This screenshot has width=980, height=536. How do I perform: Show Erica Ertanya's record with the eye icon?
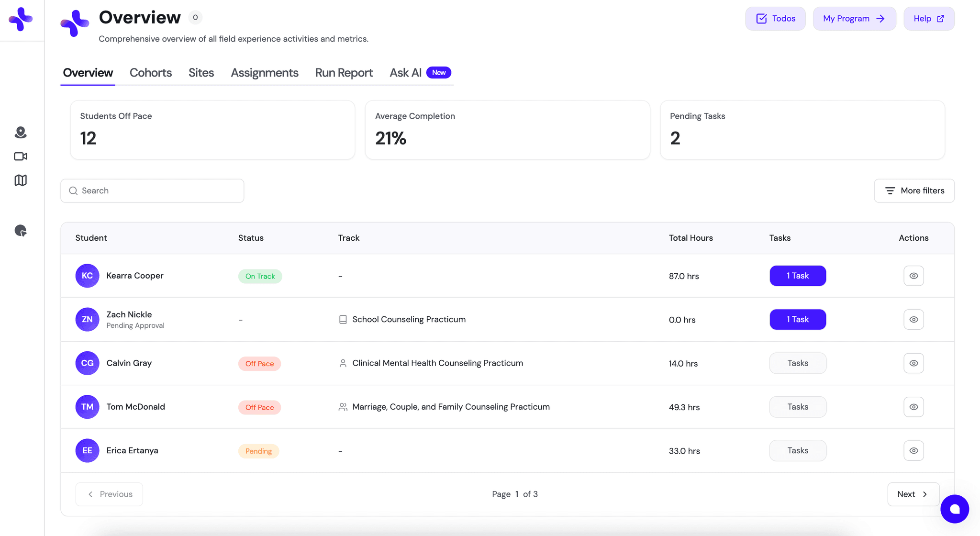coord(913,450)
